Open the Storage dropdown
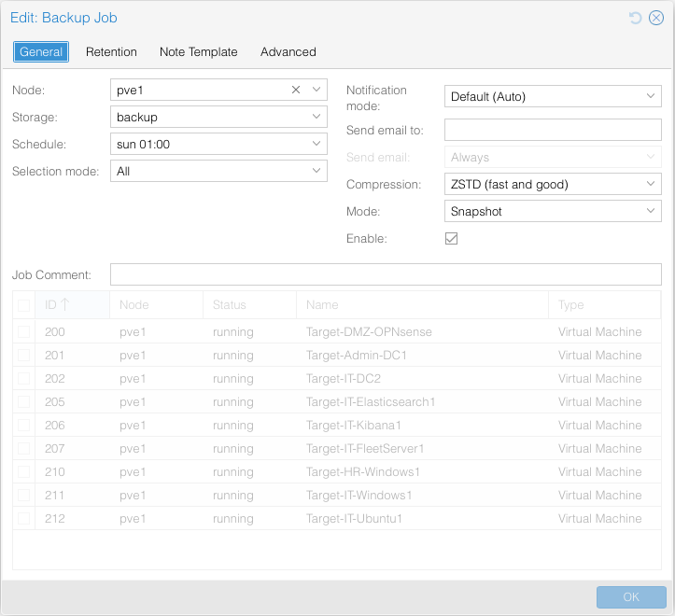The width and height of the screenshot is (675, 616). (x=316, y=117)
